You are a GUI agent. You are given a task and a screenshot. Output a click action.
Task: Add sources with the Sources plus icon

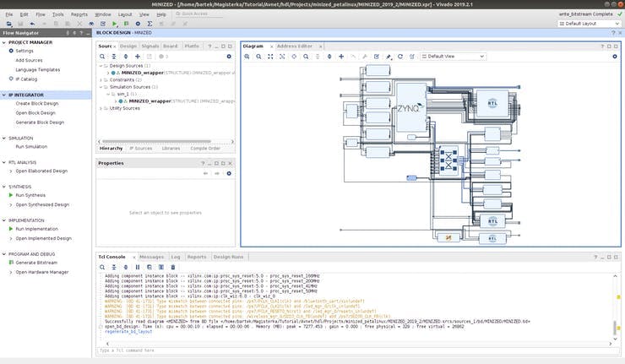point(138,56)
